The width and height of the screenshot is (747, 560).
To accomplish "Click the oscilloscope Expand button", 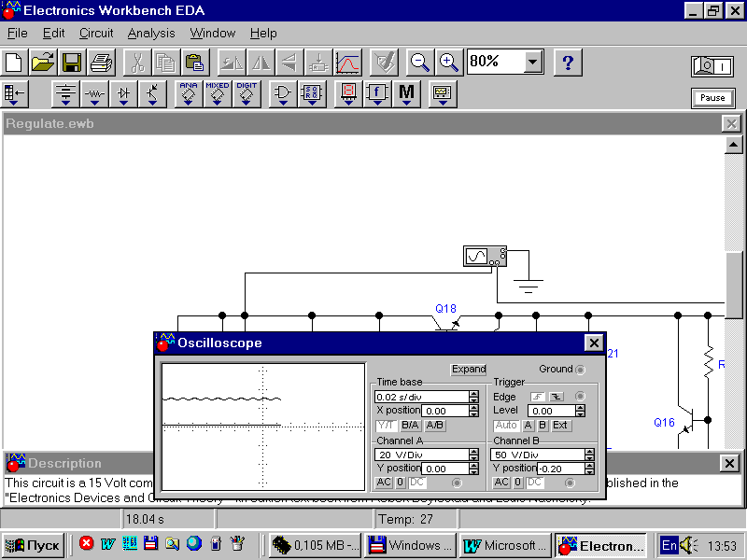I will (469, 369).
